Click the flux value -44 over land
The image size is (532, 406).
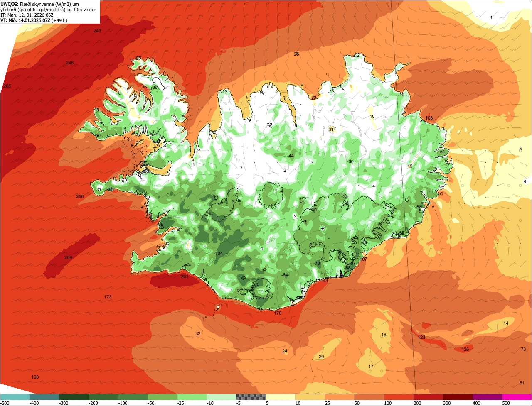pos(291,156)
